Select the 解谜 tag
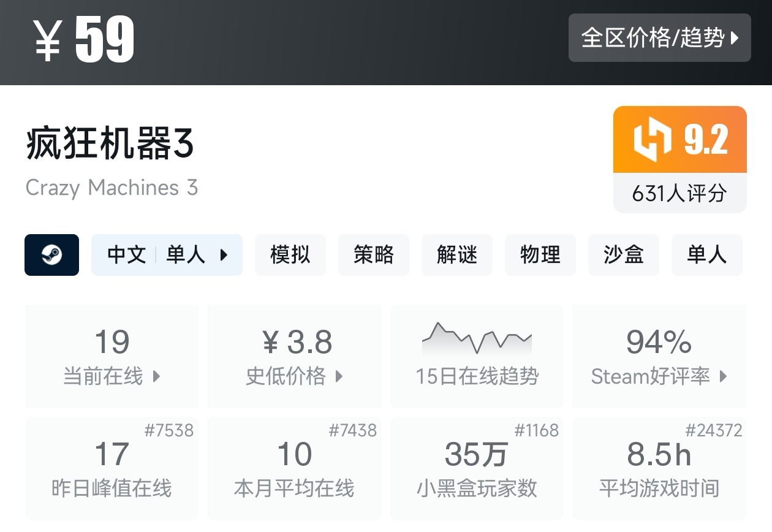This screenshot has height=532, width=772. pyautogui.click(x=456, y=255)
